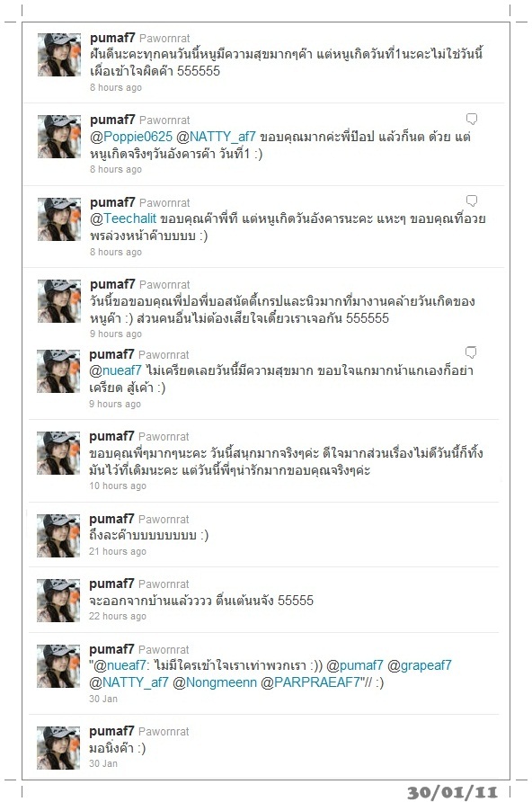Viewport: 532px width, 802px height.
Task: Open the @nueaf7 mention in the 9 hours ago tweet
Action: 116,370
